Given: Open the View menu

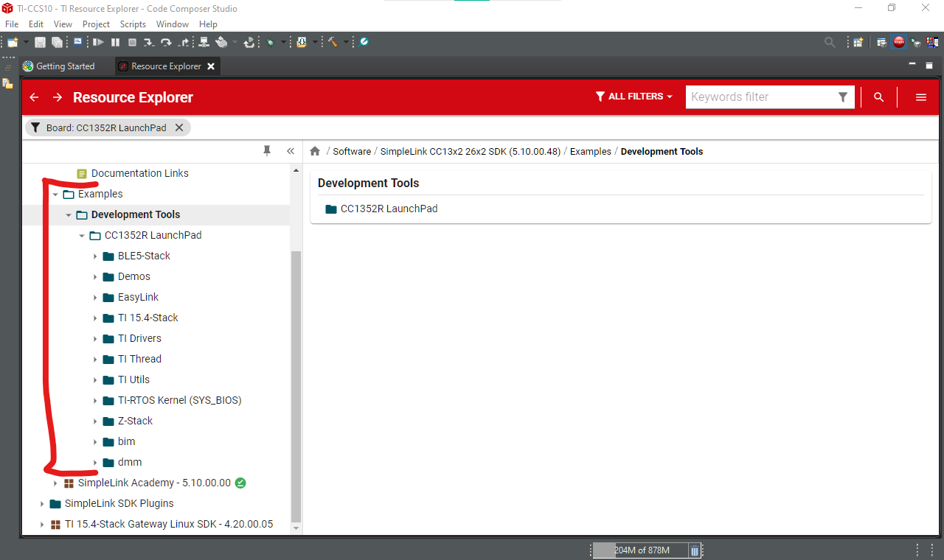Looking at the screenshot, I should click(63, 24).
